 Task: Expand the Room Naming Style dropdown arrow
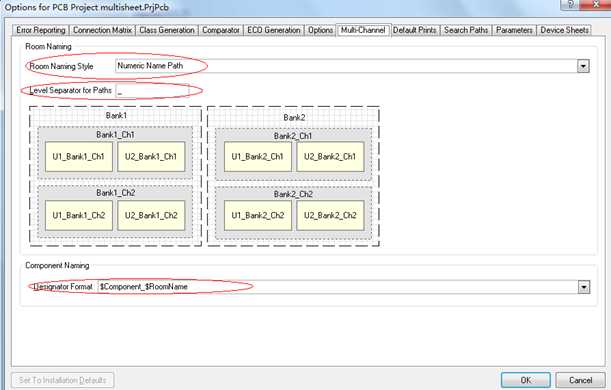click(x=583, y=66)
